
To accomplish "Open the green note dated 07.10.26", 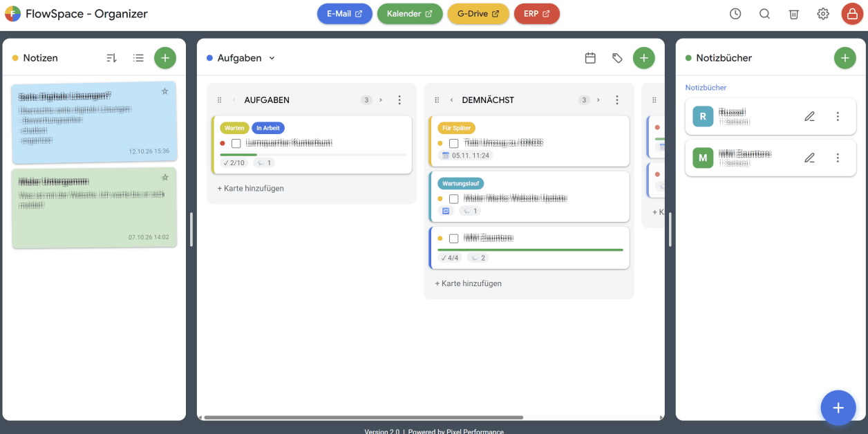I will [94, 208].
